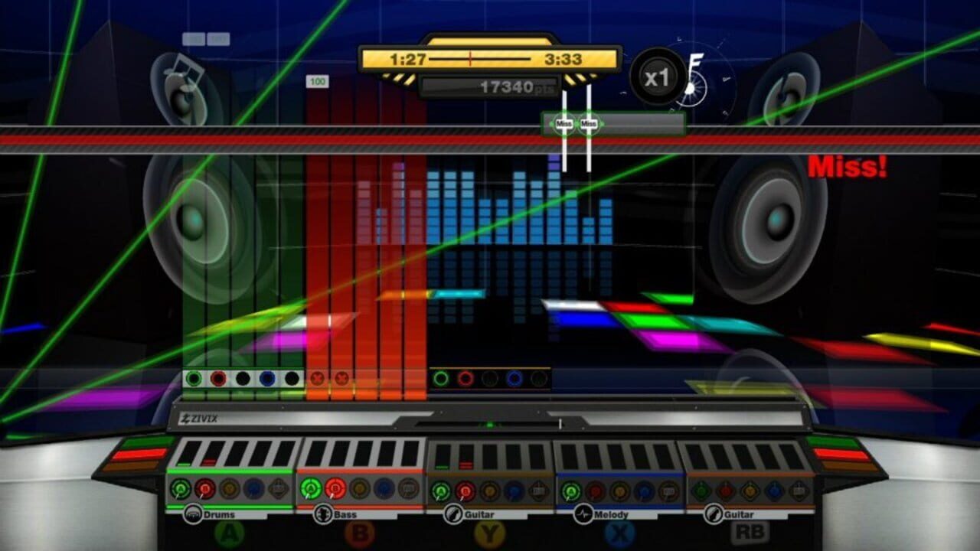This screenshot has width=980, height=551.
Task: Select the Bass instrument icon
Action: 325,513
